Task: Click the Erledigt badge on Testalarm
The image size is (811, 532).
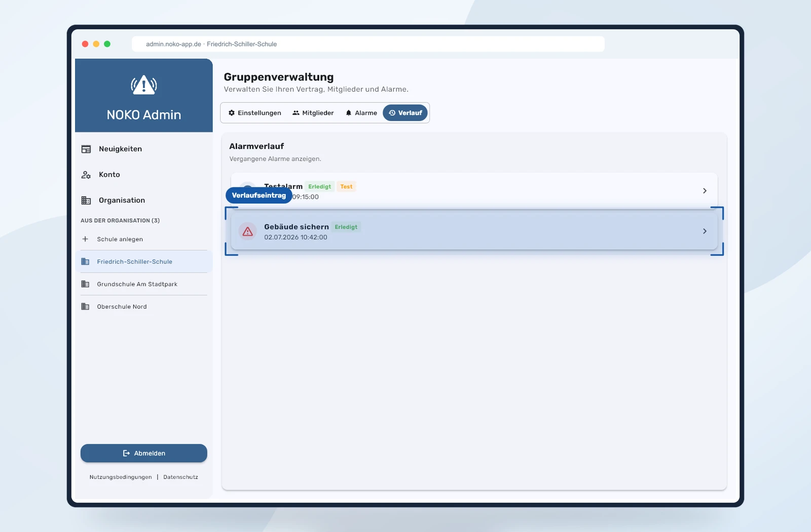Action: click(320, 187)
